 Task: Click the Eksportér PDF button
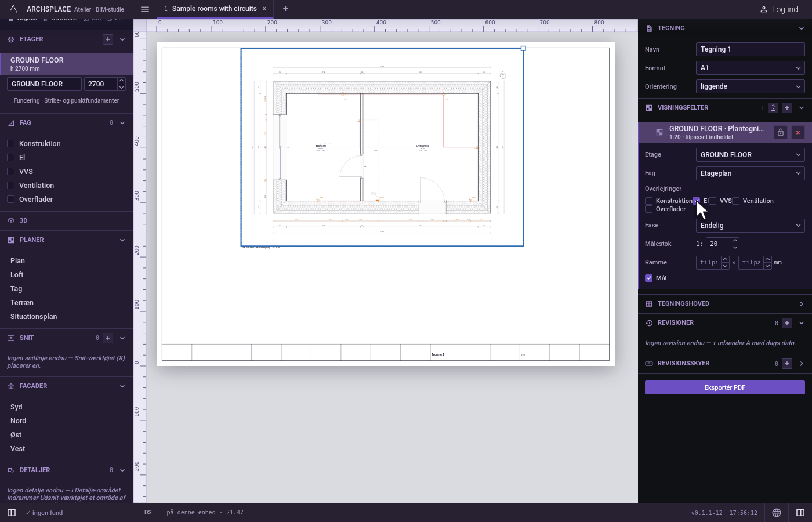tap(725, 387)
